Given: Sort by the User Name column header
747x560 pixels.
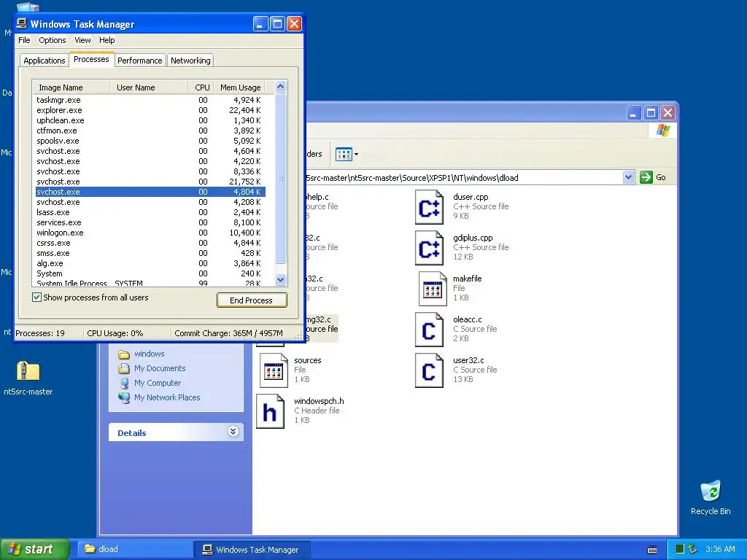Looking at the screenshot, I should (x=149, y=87).
